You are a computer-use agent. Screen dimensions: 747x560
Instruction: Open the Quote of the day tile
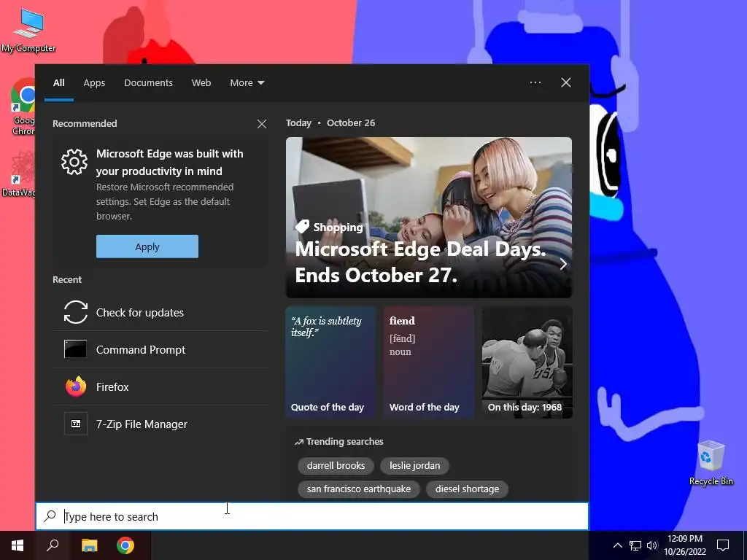[x=330, y=362]
